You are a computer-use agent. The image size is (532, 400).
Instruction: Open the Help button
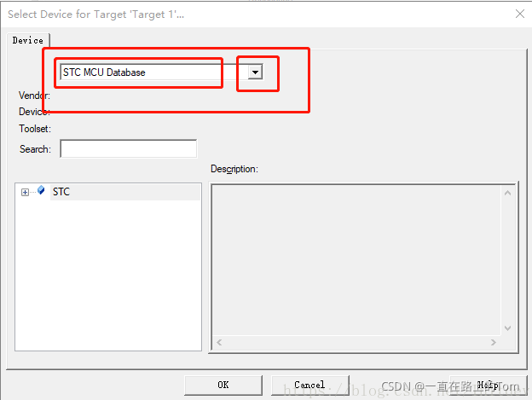pyautogui.click(x=488, y=385)
